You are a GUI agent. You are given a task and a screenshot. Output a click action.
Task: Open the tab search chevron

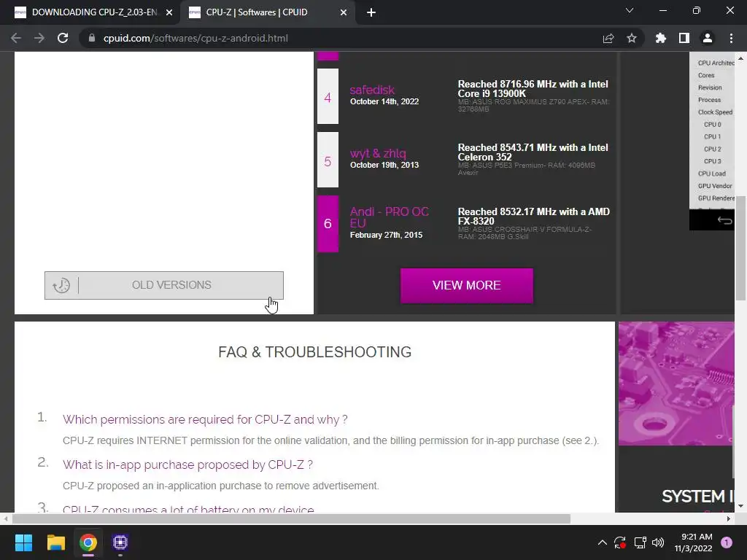(630, 10)
